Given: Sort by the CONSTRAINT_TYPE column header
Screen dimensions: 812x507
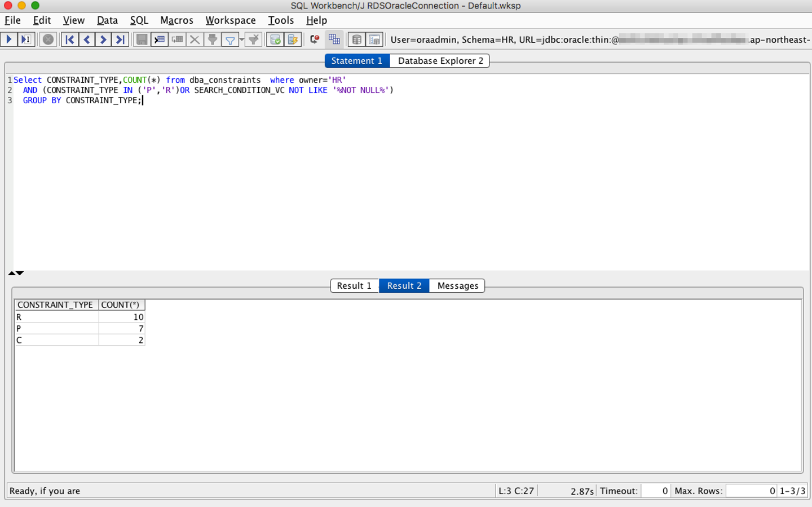Looking at the screenshot, I should click(56, 305).
